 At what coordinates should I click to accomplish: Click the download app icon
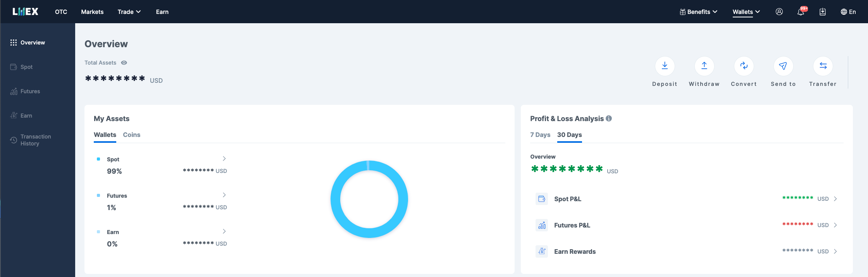click(823, 12)
